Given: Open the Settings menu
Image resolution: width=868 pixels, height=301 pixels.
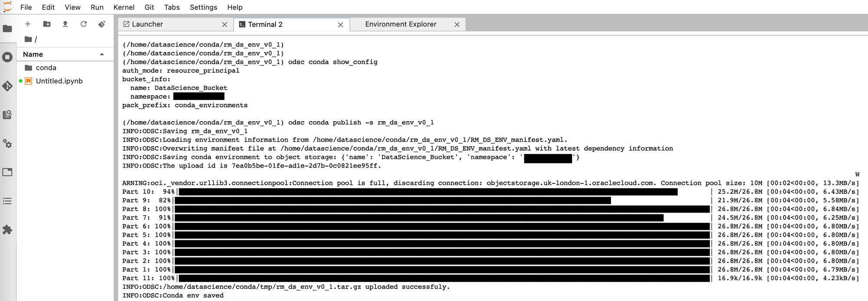Looking at the screenshot, I should click(204, 7).
